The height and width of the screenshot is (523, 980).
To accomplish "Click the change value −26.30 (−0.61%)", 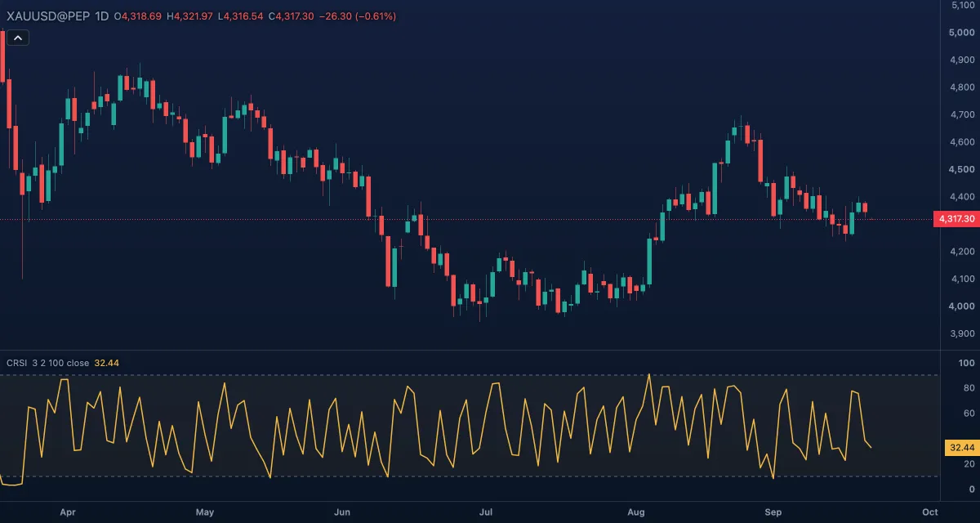I will point(358,16).
